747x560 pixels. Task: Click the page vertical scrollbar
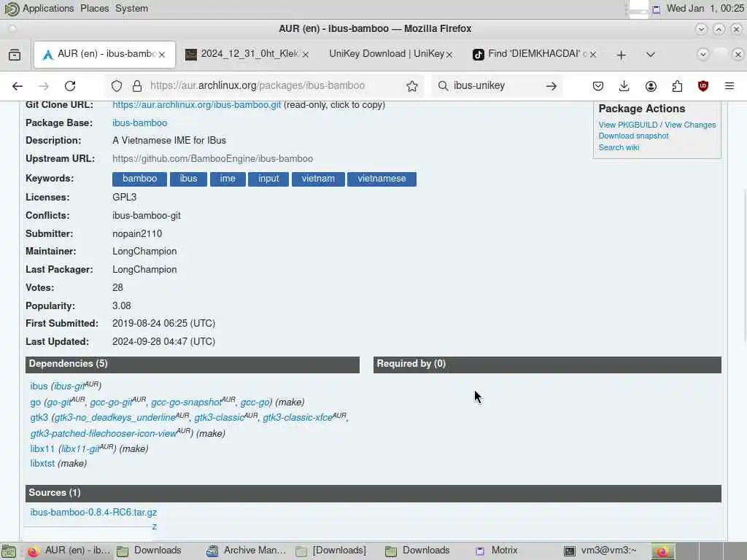744,265
